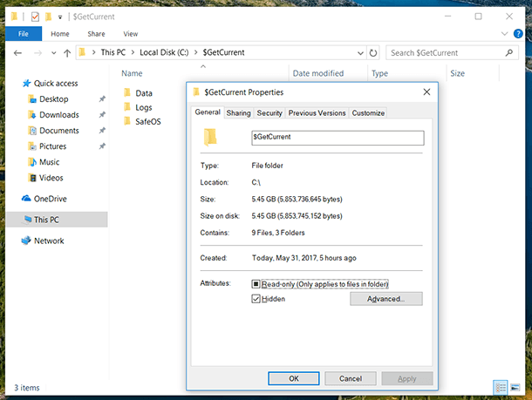532x400 pixels.
Task: Expand the ribbon with the chevron
Action: click(x=504, y=34)
